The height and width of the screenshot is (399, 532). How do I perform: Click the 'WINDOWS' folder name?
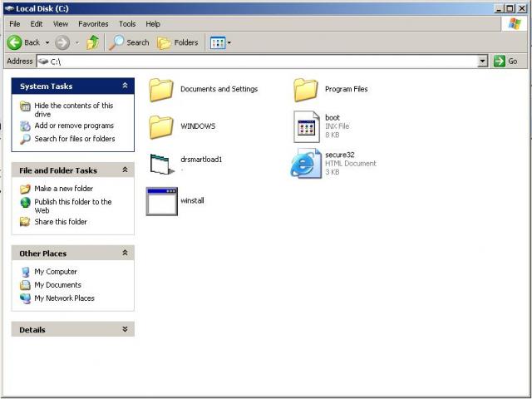pos(198,126)
